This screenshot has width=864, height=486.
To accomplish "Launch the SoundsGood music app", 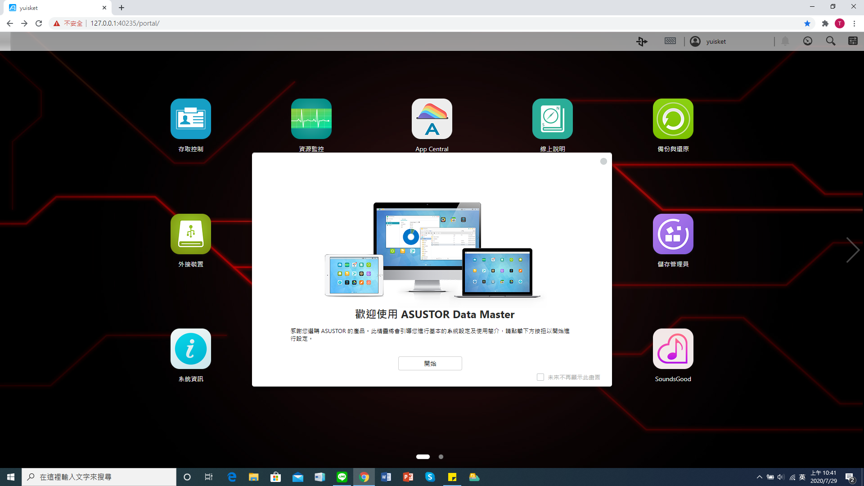I will pos(673,349).
